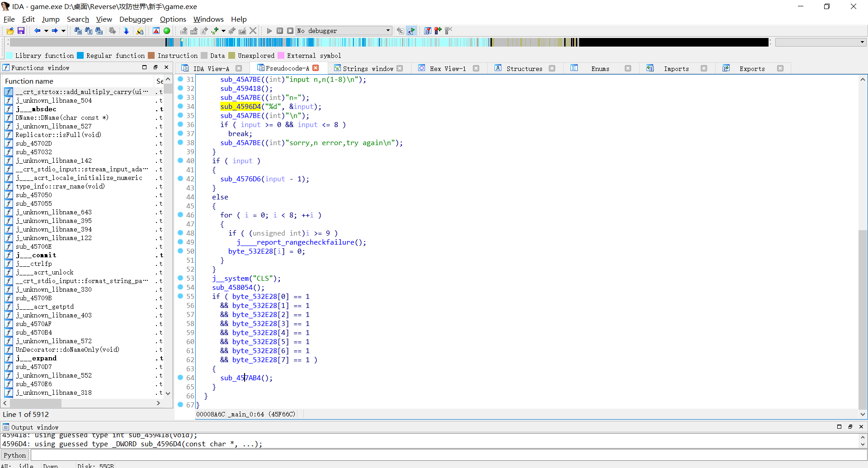Click the delete-breakpoint toolbar icon
The image size is (868, 468).
pyautogui.click(x=448, y=31)
